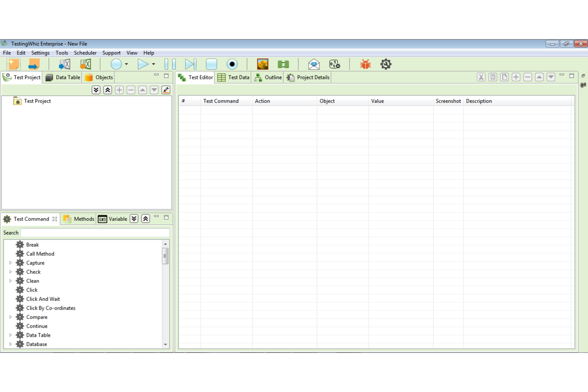The image size is (588, 392).
Task: Select the pencil edit icon in Test Project panel
Action: tap(166, 90)
